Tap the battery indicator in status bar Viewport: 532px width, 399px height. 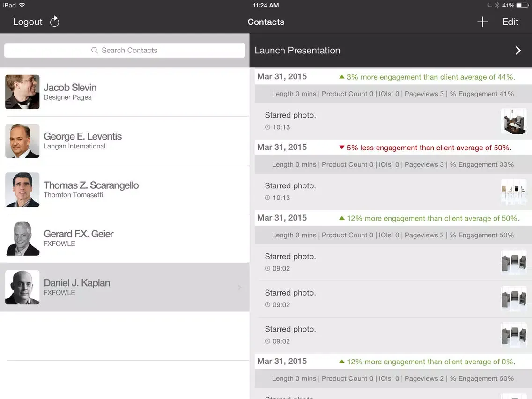click(523, 6)
